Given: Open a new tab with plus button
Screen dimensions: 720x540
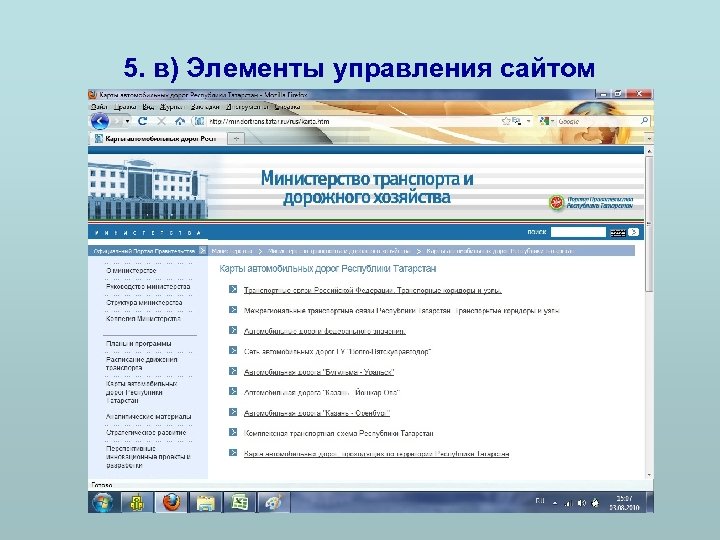Looking at the screenshot, I should (236, 138).
